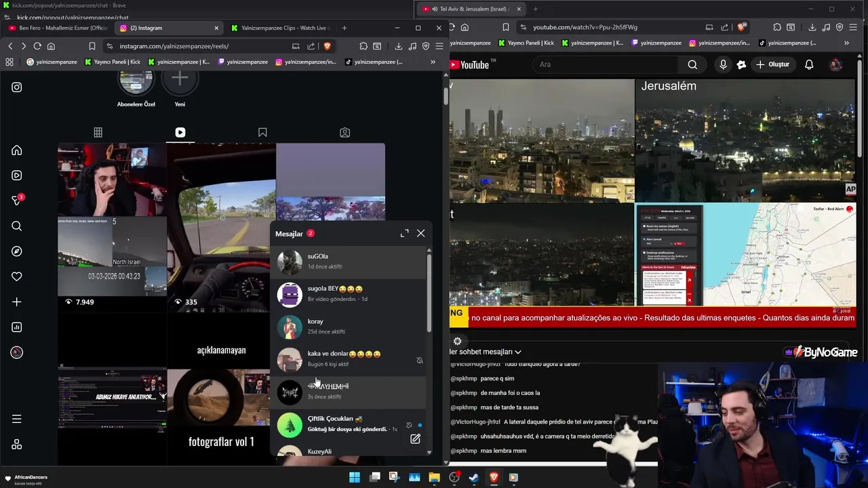
Task: Open extensions puzzle icon in Instagram window
Action: (363, 46)
